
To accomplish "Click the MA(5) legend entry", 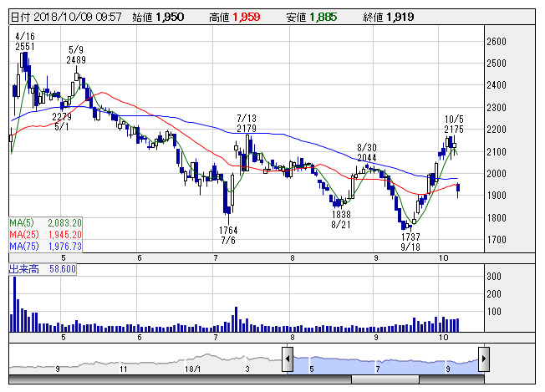I will coord(44,223).
